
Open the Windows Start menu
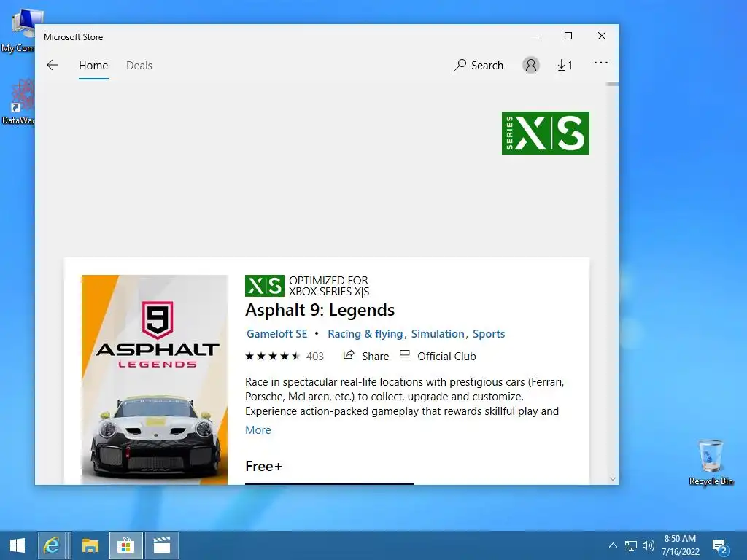click(18, 545)
